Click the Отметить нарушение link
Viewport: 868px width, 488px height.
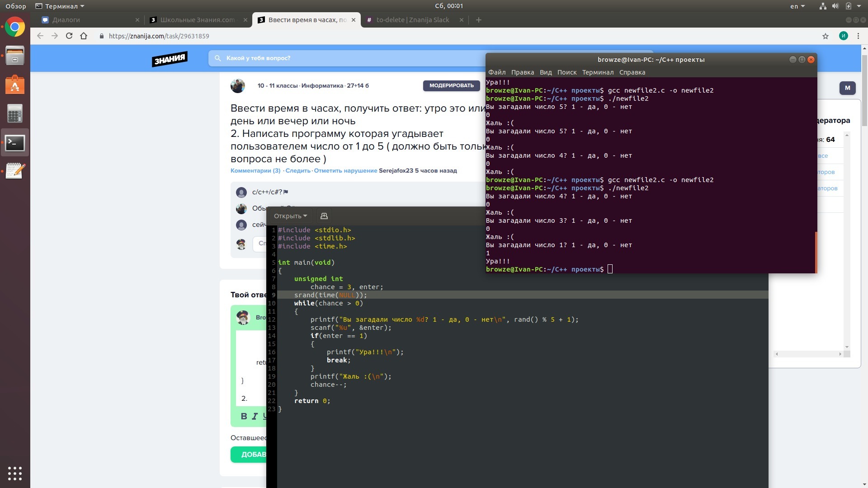pos(345,171)
